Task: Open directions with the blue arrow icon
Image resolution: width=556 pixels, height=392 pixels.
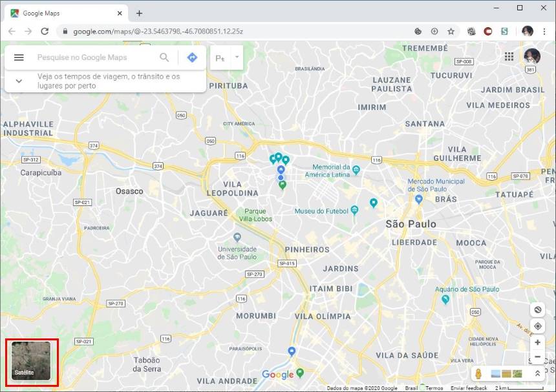Action: [x=192, y=57]
